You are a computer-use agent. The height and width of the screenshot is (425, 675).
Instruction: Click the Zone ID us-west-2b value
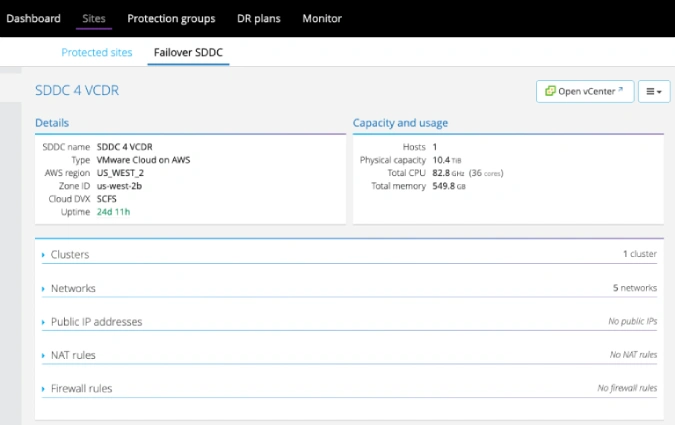[x=119, y=186]
